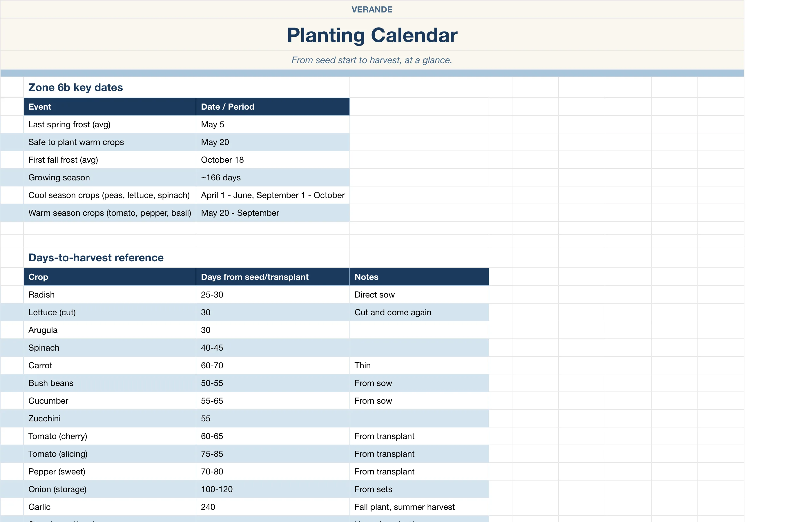Select the 'Carrot' crop cell
This screenshot has height=522, width=812.
tap(109, 365)
